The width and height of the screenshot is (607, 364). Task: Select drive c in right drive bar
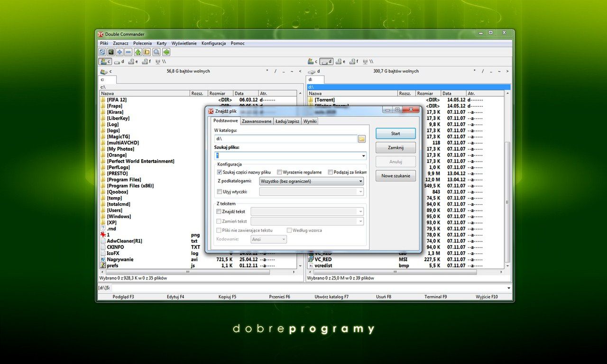click(313, 62)
